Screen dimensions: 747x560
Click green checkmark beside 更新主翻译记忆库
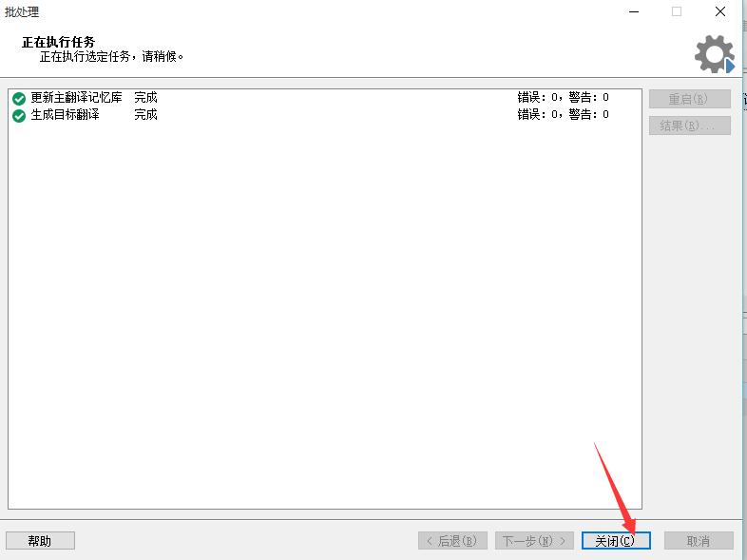point(19,99)
